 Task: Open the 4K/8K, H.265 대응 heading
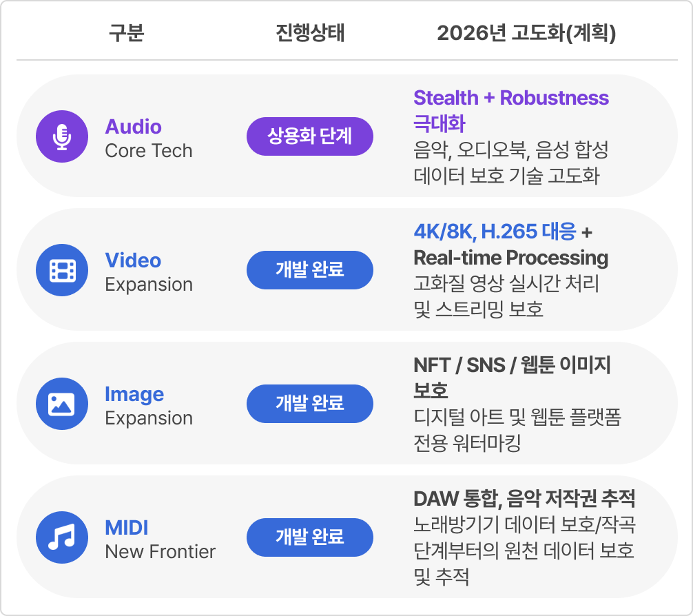(x=495, y=232)
